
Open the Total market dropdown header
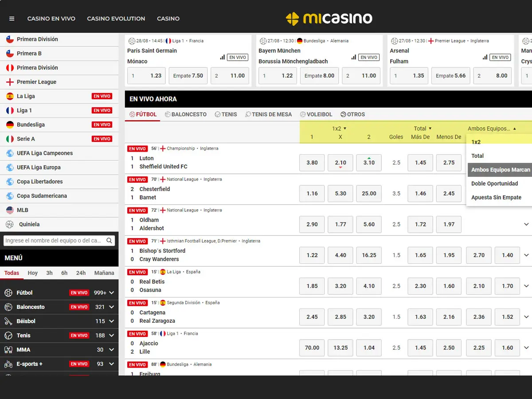(x=422, y=129)
